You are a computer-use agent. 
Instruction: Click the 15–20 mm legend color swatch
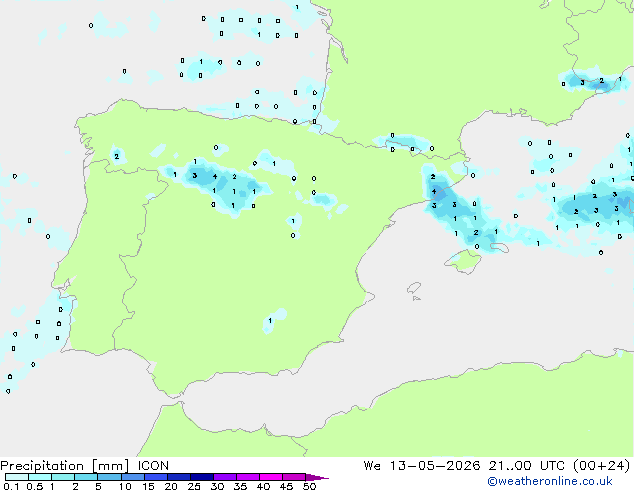155,477
